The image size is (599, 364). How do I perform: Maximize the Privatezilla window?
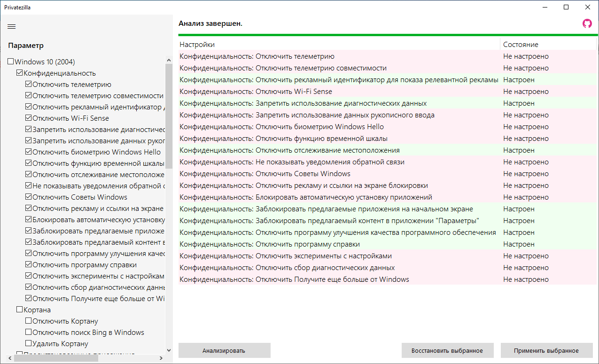click(x=566, y=7)
